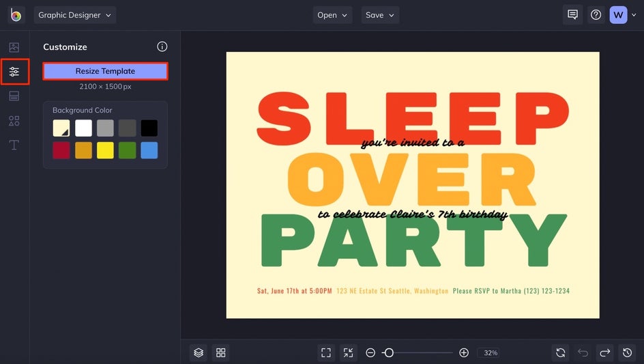Open the Open dropdown menu
This screenshot has height=364, width=644.
tap(332, 15)
